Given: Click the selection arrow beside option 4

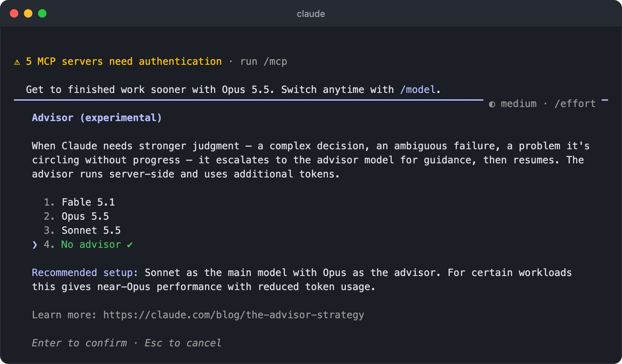Looking at the screenshot, I should 35,244.
